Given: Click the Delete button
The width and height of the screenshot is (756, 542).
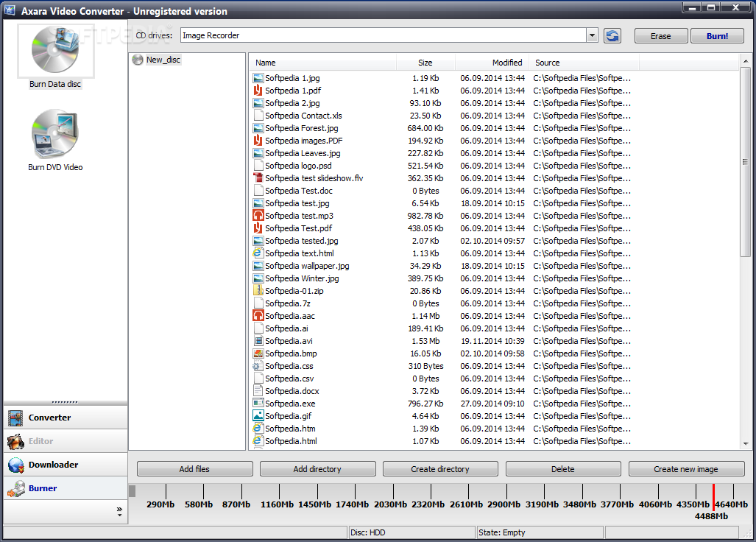Looking at the screenshot, I should 563,469.
